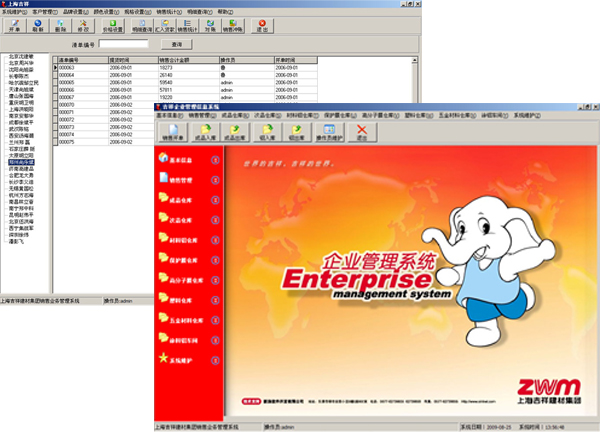Image resolution: width=600 pixels, height=432 pixels.
Task: Open the 销售统计 menu in back window
Action: tap(166, 11)
